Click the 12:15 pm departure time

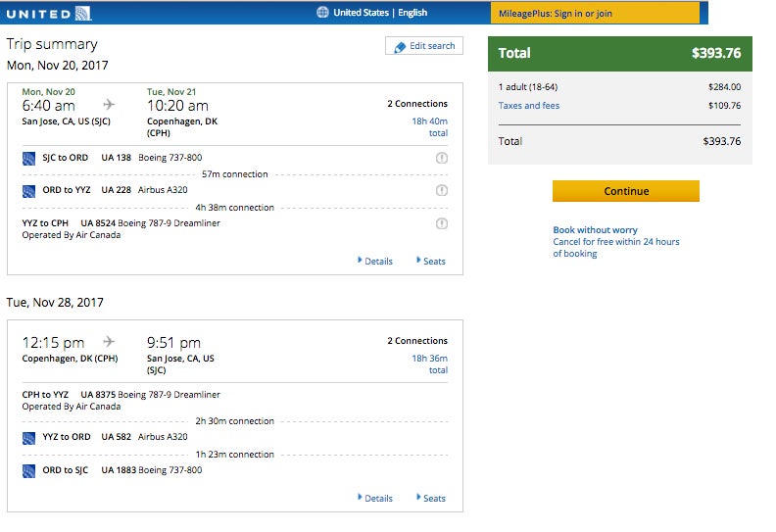click(x=53, y=343)
